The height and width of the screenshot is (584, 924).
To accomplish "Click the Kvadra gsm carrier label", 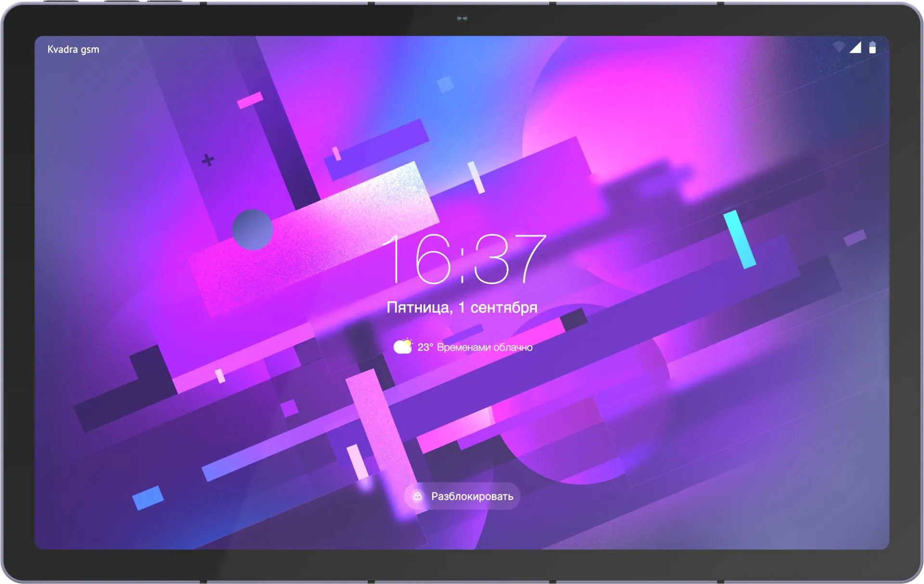I will (73, 50).
